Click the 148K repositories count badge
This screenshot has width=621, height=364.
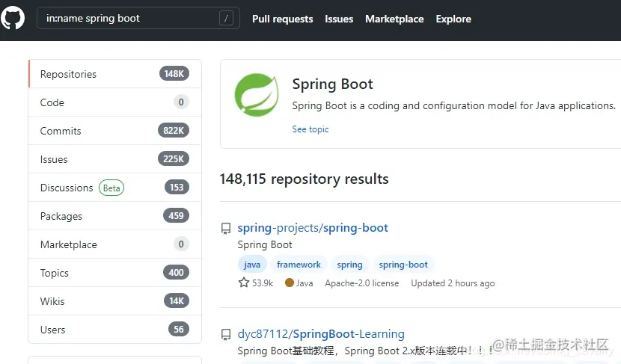[174, 73]
